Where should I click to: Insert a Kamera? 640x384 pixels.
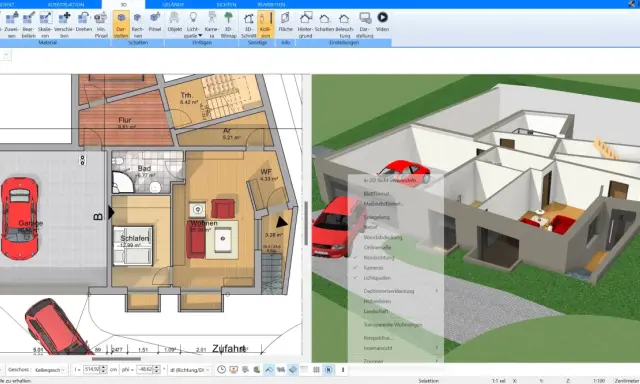coord(211,24)
